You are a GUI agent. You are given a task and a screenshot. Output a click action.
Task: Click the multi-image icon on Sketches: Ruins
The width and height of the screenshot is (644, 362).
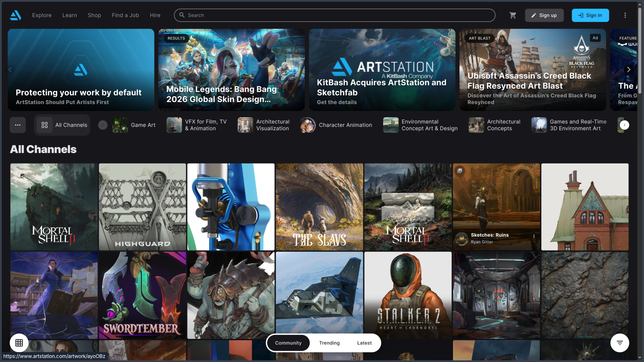pos(460,170)
